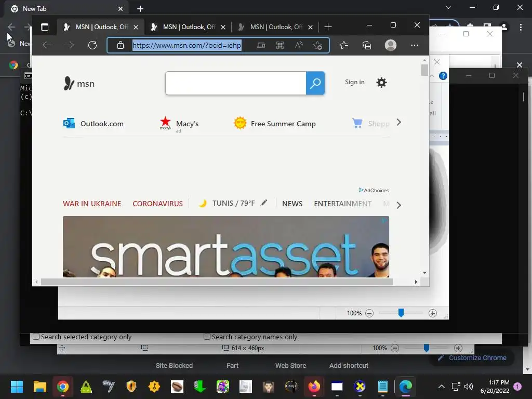Open WAR IN UKRAINE section
532x399 pixels.
point(92,204)
